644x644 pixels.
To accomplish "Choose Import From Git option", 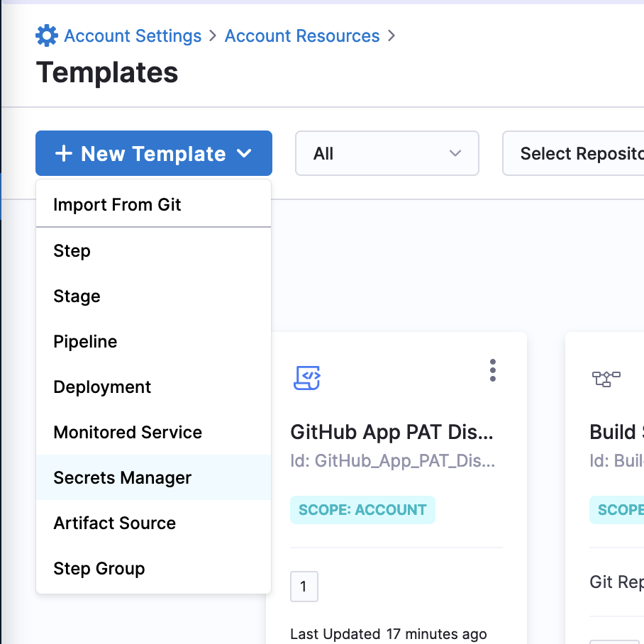I will 118,205.
